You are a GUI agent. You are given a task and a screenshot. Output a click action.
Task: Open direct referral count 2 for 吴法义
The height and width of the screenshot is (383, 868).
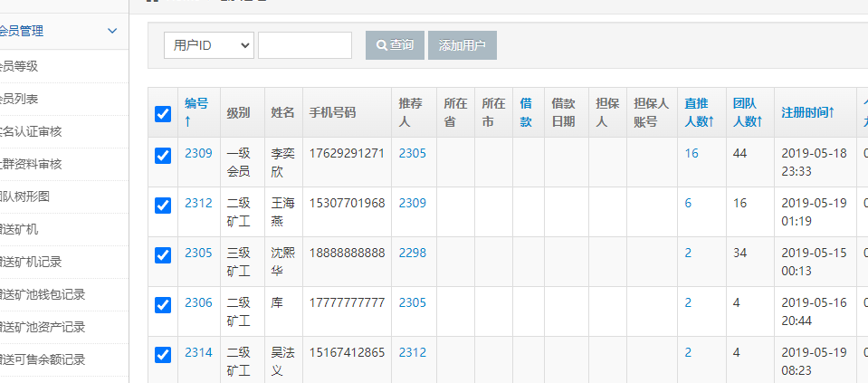click(x=688, y=352)
